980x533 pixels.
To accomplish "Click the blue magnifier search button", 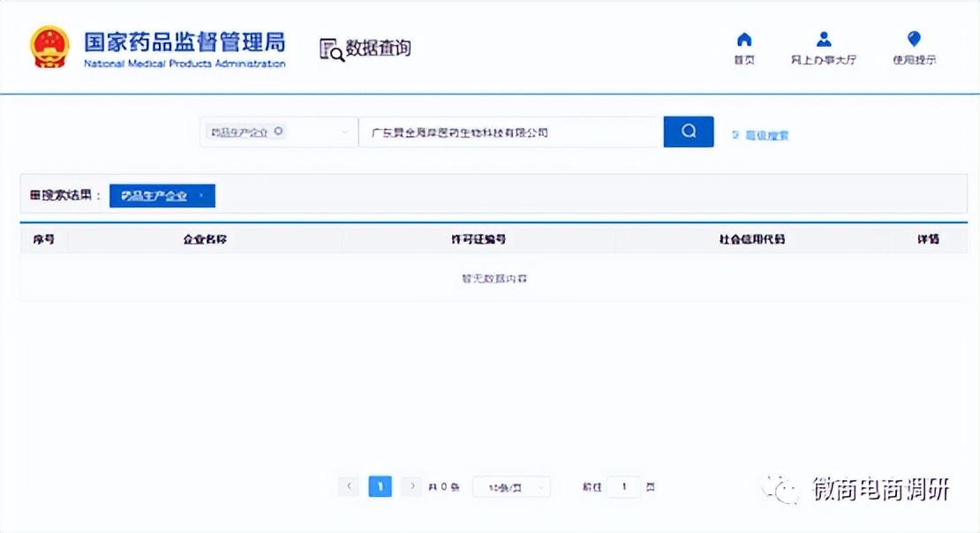I will coord(688,131).
